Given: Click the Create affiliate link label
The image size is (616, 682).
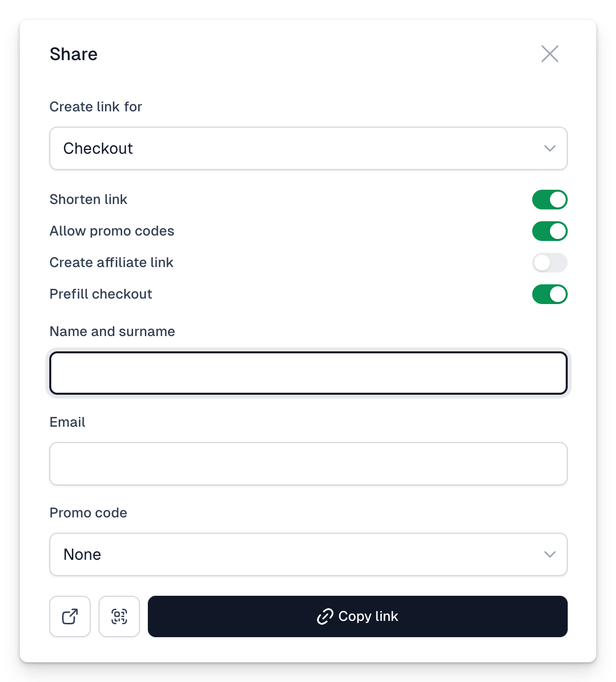Looking at the screenshot, I should [111, 263].
